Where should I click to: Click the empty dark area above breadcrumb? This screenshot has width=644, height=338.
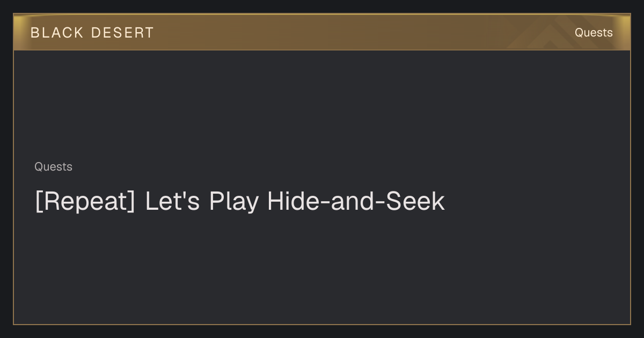pyautogui.click(x=322, y=105)
